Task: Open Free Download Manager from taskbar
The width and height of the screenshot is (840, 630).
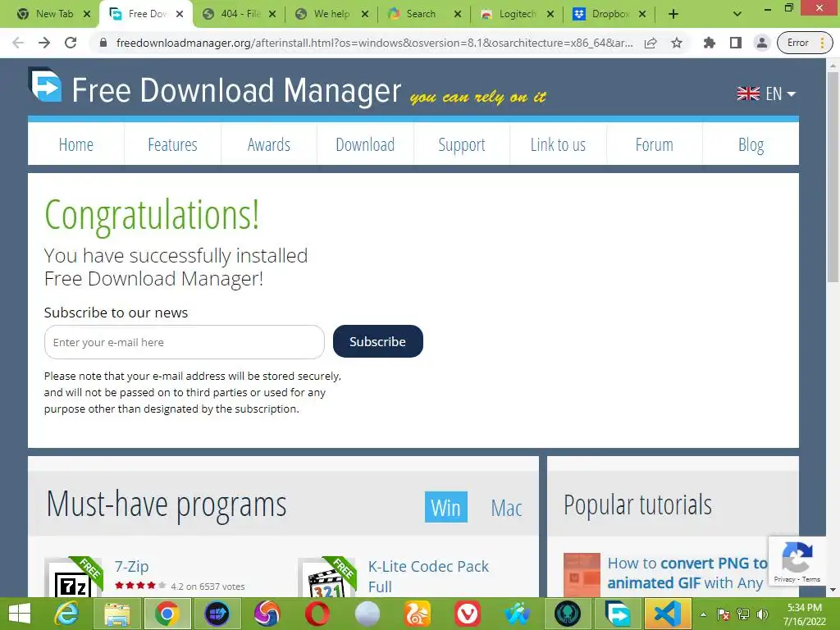Action: point(618,614)
